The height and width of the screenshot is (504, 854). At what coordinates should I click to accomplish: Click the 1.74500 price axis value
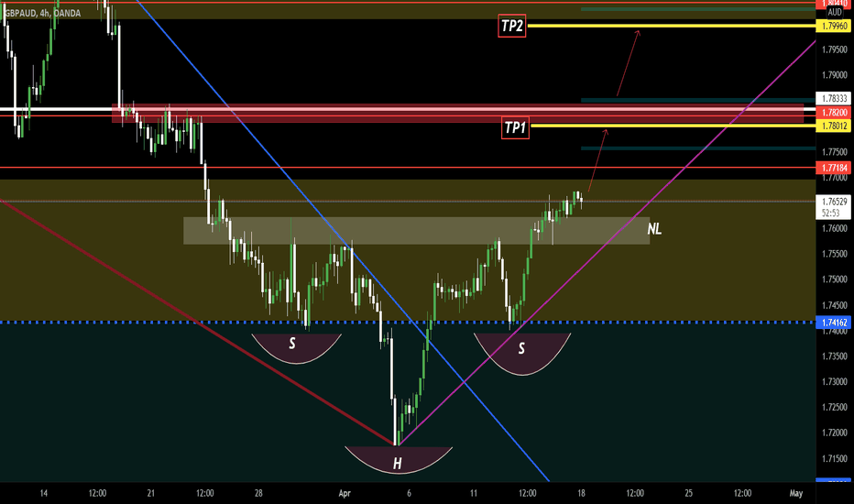point(835,305)
